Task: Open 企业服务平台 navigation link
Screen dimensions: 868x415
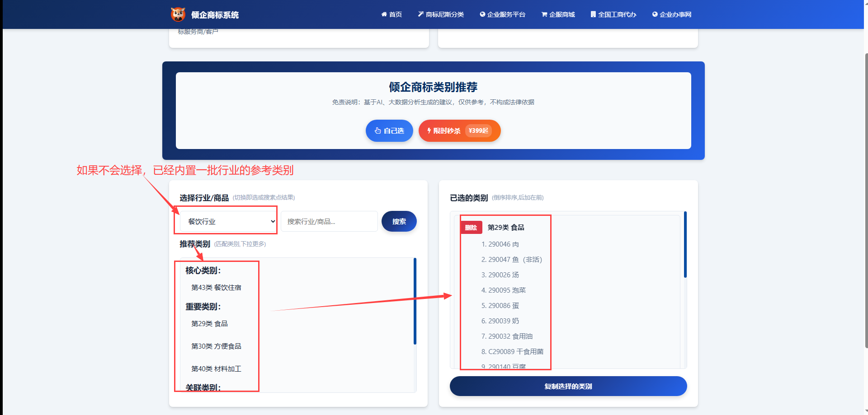Action: click(502, 14)
